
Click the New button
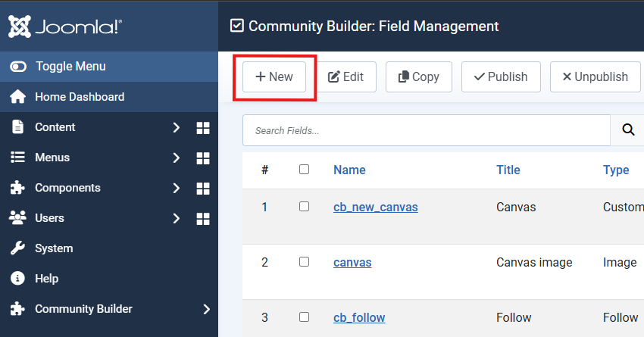pyautogui.click(x=274, y=76)
